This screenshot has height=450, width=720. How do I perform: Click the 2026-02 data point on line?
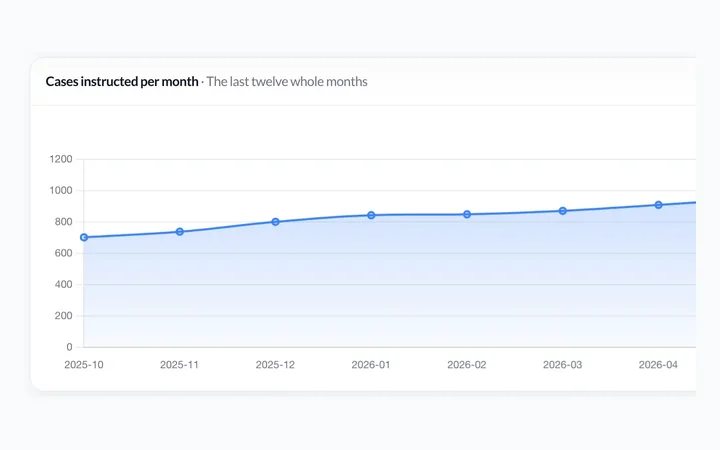(467, 214)
